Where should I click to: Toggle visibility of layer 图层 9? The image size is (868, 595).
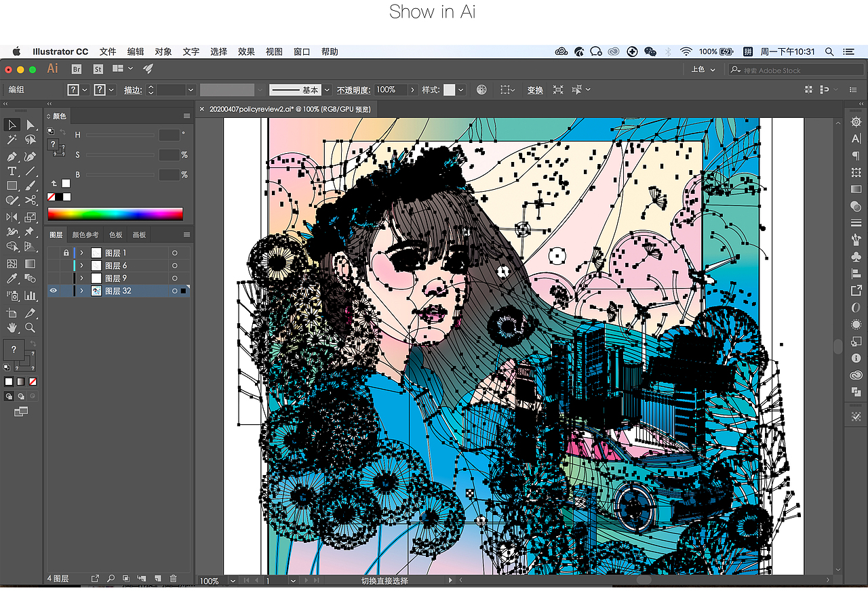pyautogui.click(x=54, y=278)
